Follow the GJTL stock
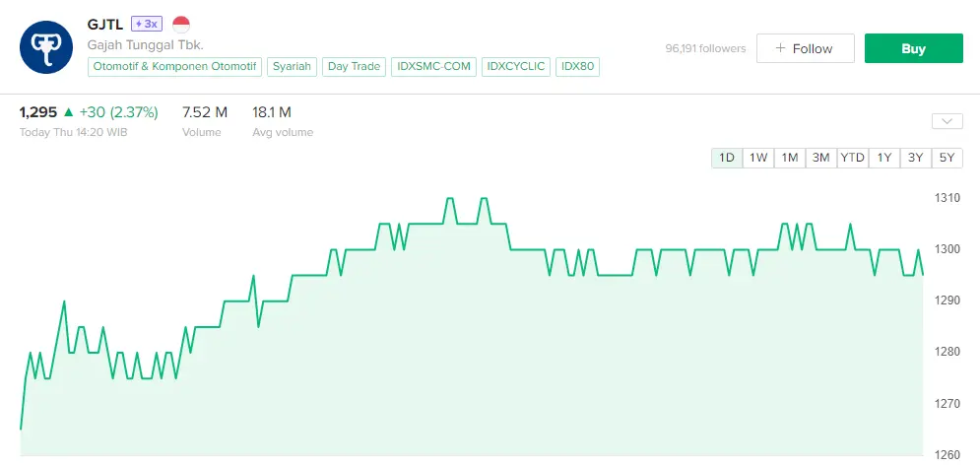 point(805,48)
